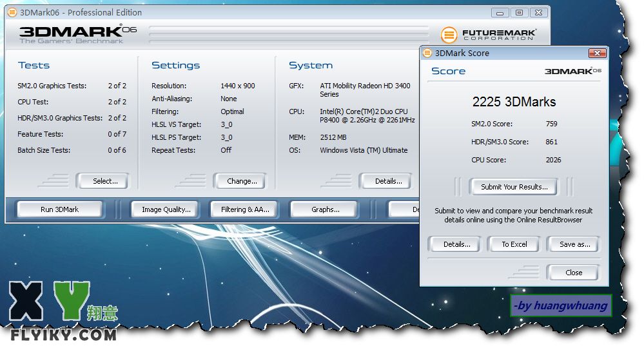Screen dimensions: 644x348
Task: Click the Anti-Aliasing value None
Action: [x=228, y=99]
